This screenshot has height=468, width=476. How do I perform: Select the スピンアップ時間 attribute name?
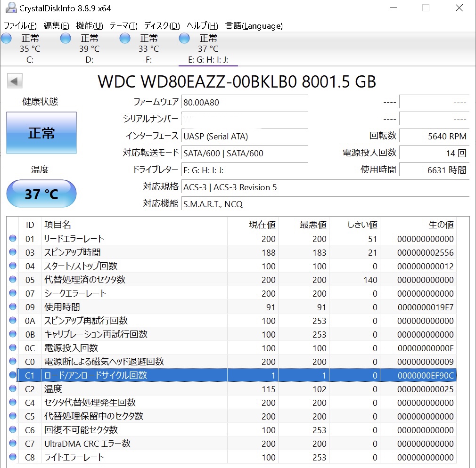tap(72, 252)
